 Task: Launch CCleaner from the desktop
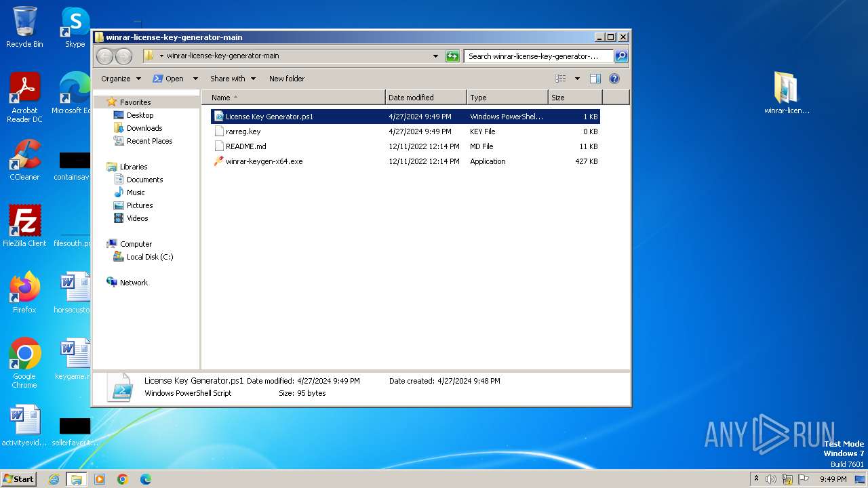(24, 160)
